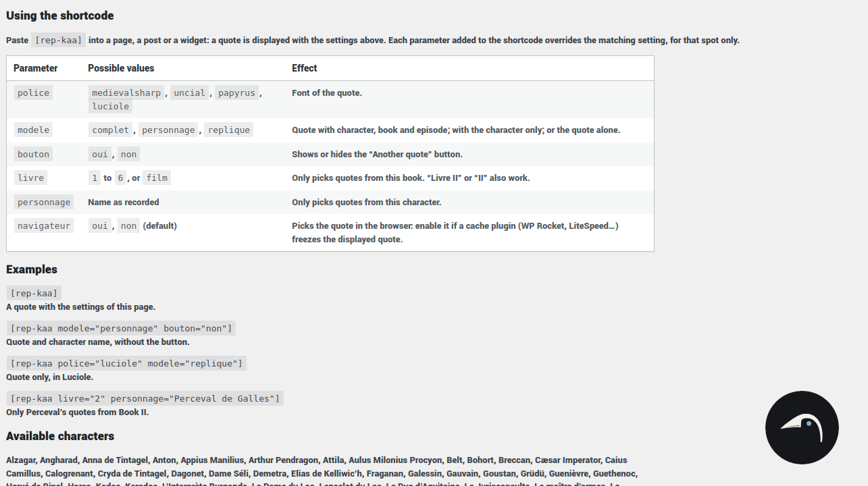Click "Only picks quotes from this character."
Screen dimensions: 868x486
pyautogui.click(x=367, y=202)
